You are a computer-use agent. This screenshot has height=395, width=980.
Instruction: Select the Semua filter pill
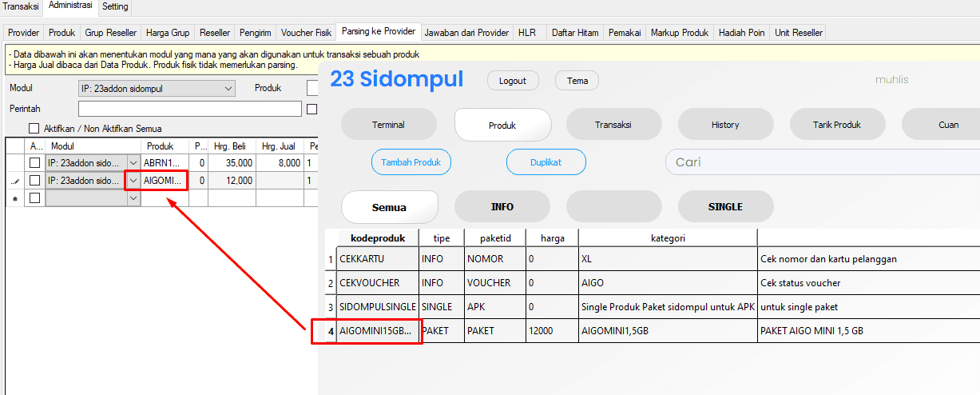(389, 207)
